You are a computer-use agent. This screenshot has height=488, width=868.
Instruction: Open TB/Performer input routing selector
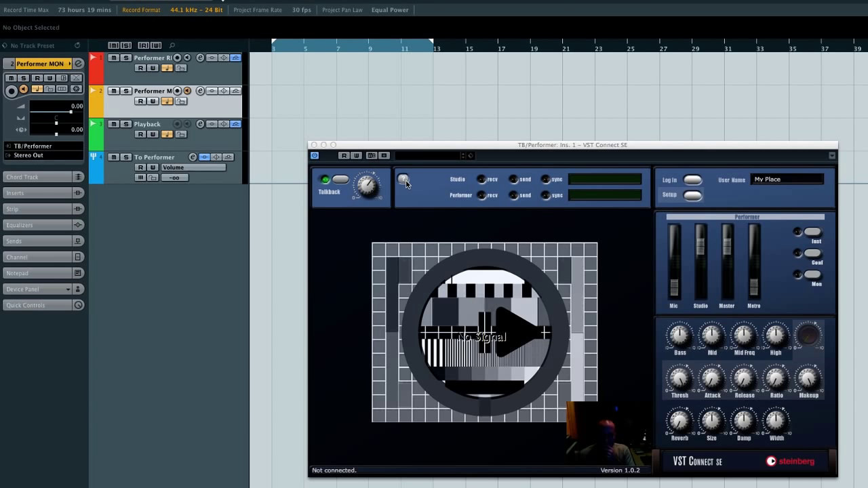coord(44,146)
